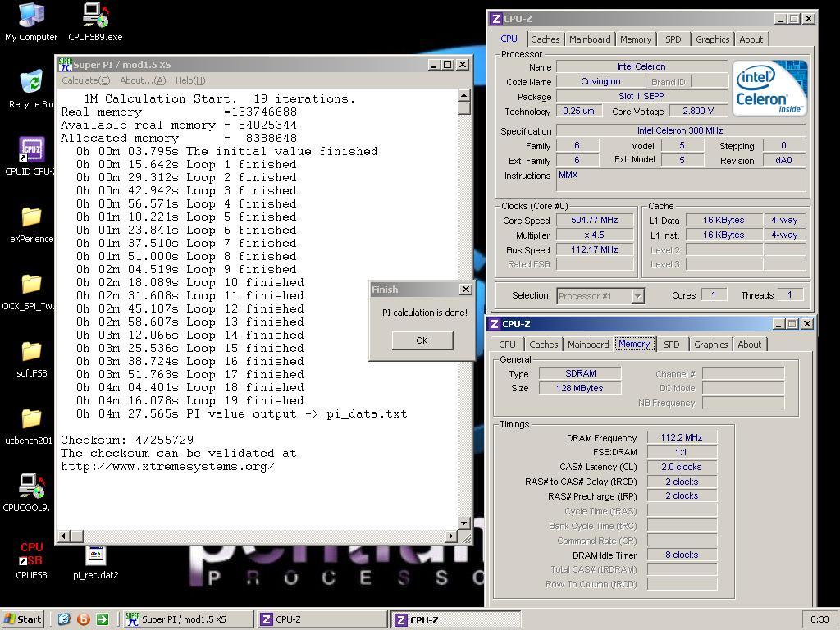The image size is (840, 630).
Task: Switch to About tab in bottom CPU-Z window
Action: [750, 345]
